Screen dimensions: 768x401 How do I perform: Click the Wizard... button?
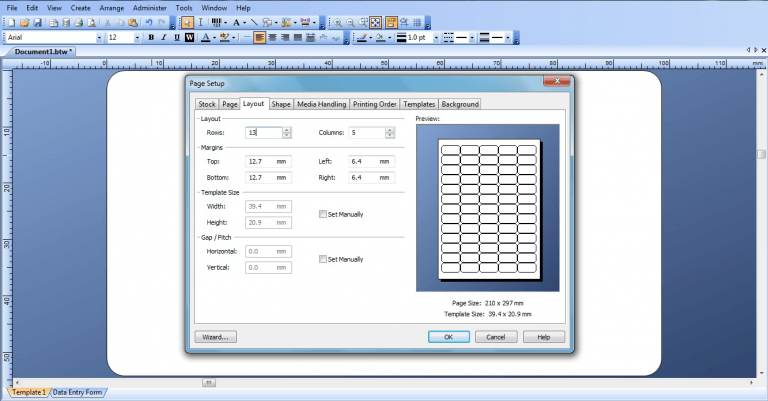pyautogui.click(x=216, y=337)
